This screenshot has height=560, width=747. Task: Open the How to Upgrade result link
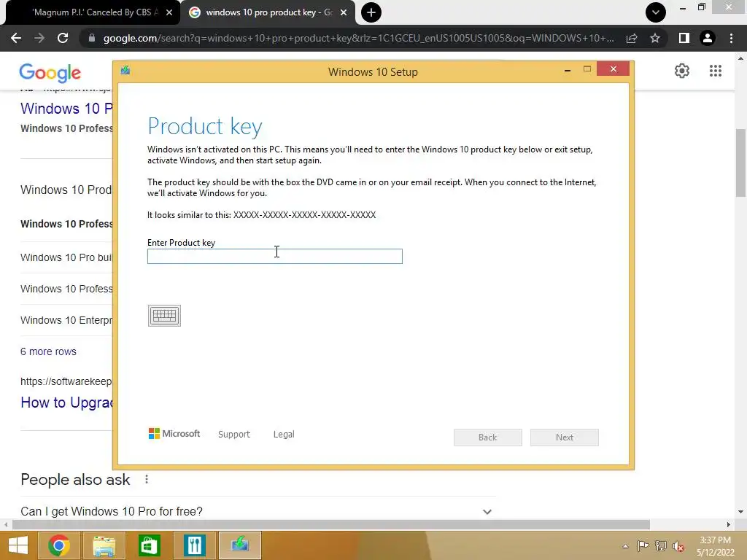[66, 402]
